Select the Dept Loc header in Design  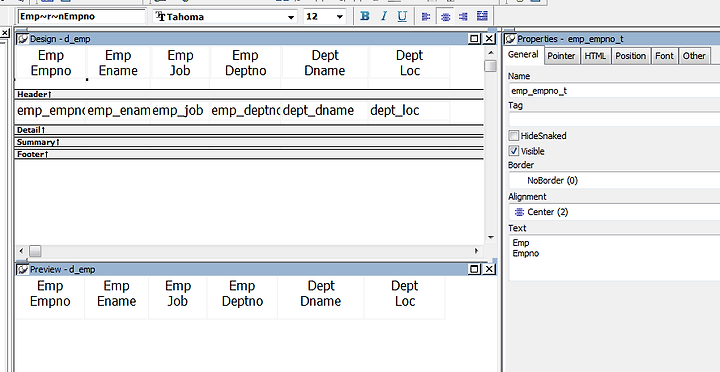pos(409,63)
